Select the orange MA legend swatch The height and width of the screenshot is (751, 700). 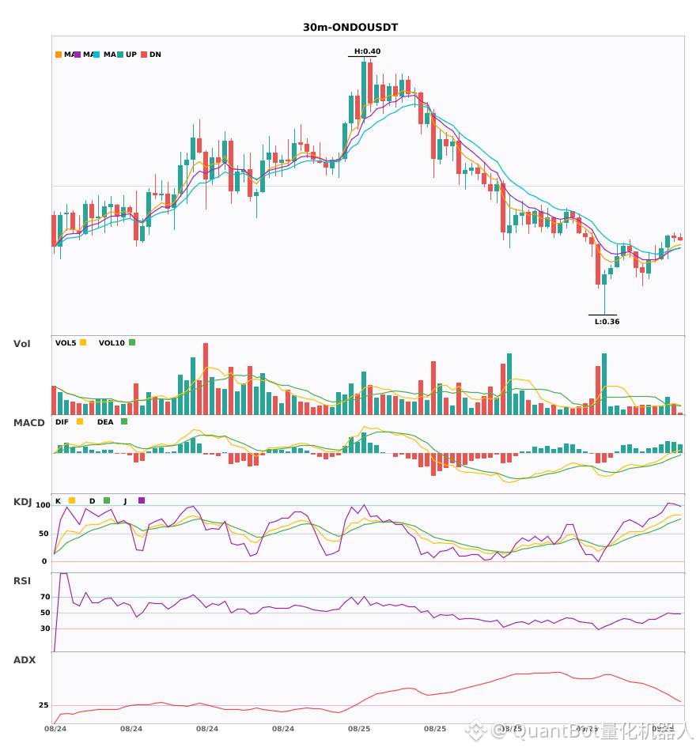point(59,55)
